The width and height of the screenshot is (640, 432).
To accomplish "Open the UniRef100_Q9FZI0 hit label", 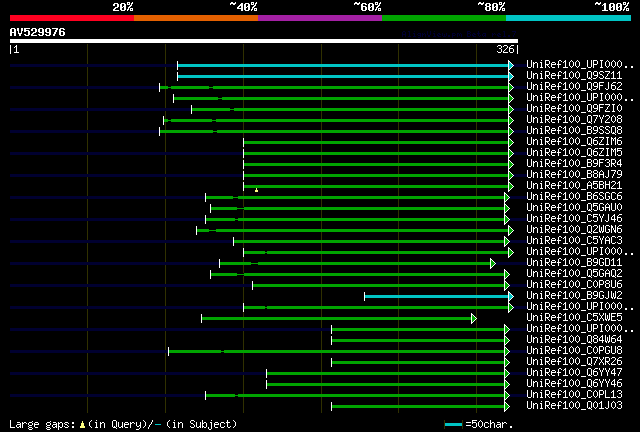I will click(x=574, y=109).
